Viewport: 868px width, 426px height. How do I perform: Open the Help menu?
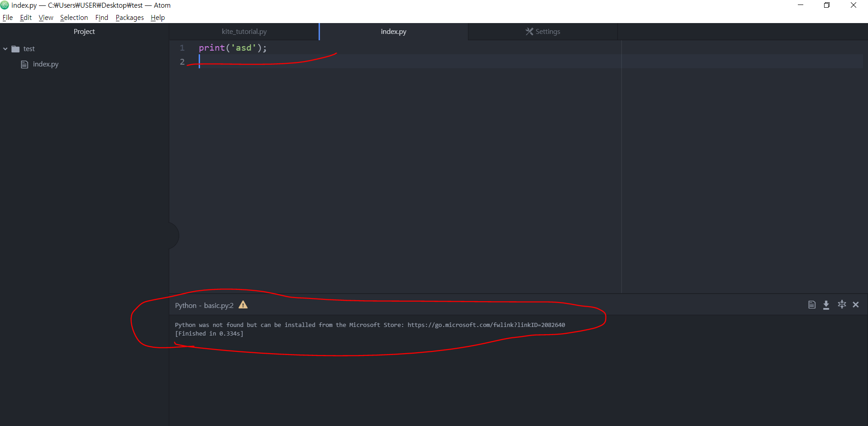pos(157,18)
